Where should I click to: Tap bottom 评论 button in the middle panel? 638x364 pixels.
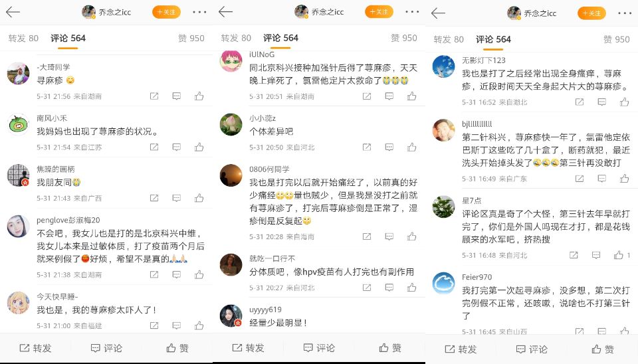tap(319, 348)
